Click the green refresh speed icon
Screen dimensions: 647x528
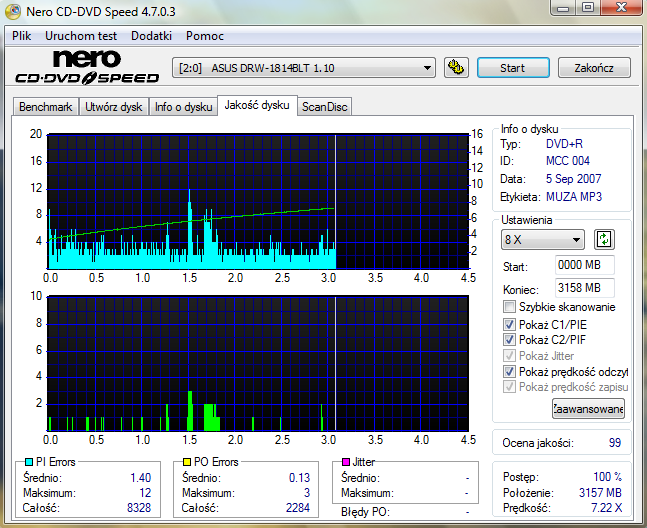point(604,240)
